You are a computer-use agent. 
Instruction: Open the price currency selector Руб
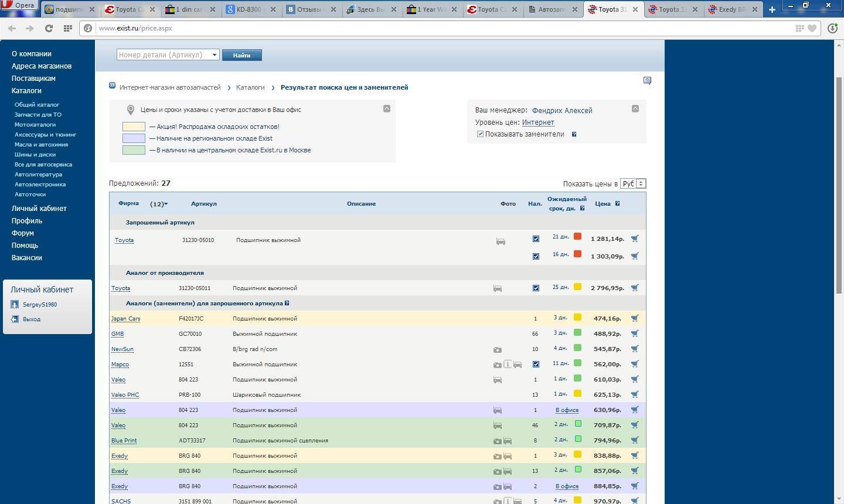click(x=634, y=183)
